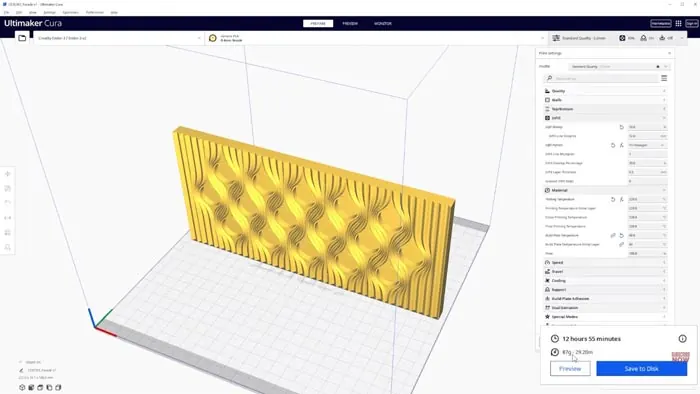Expand the Dual Extrusion category

click(605, 307)
